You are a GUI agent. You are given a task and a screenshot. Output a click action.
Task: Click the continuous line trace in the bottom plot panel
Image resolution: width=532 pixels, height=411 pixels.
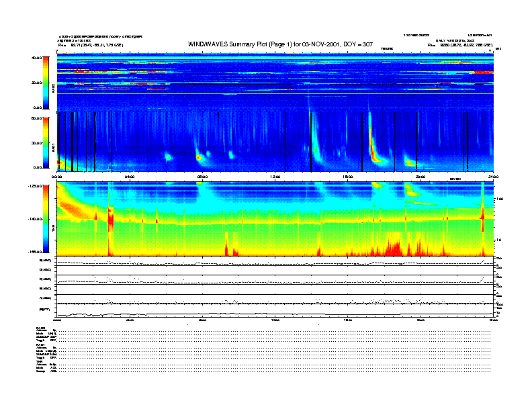275,314
